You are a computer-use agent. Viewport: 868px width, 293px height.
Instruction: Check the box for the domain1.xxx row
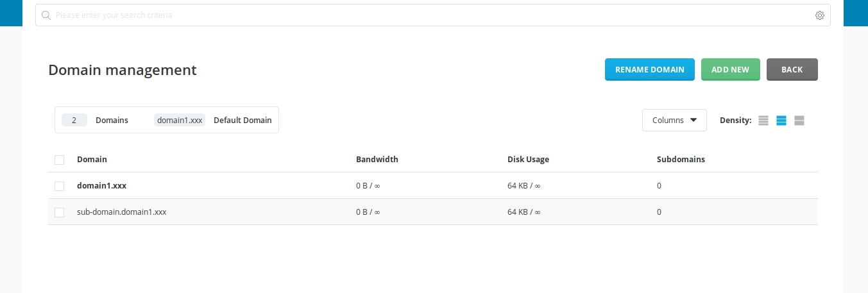click(x=60, y=186)
